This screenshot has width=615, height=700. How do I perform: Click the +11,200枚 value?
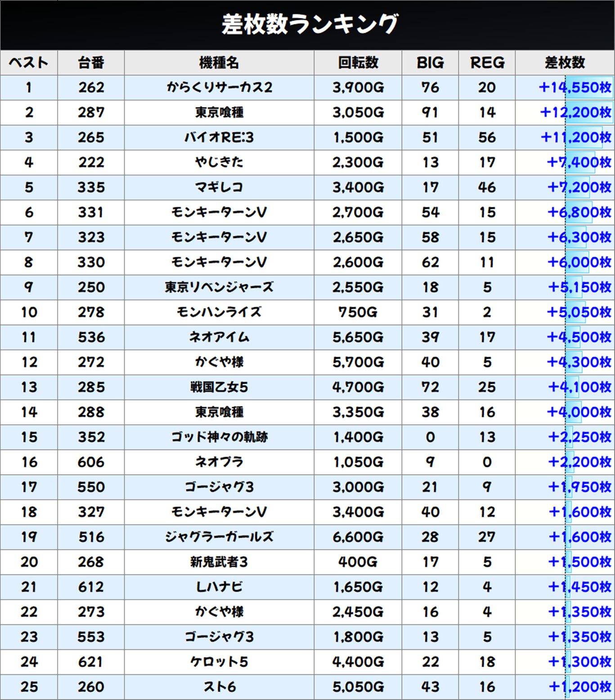click(x=576, y=137)
